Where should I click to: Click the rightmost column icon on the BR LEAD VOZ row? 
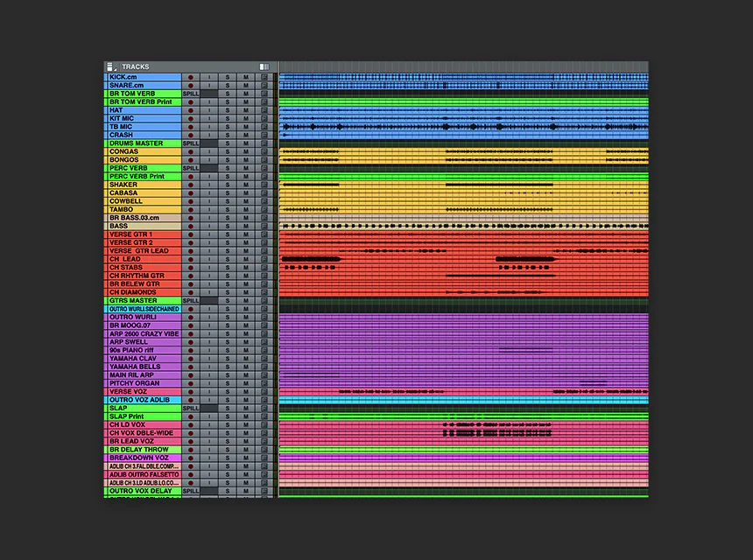pos(264,442)
